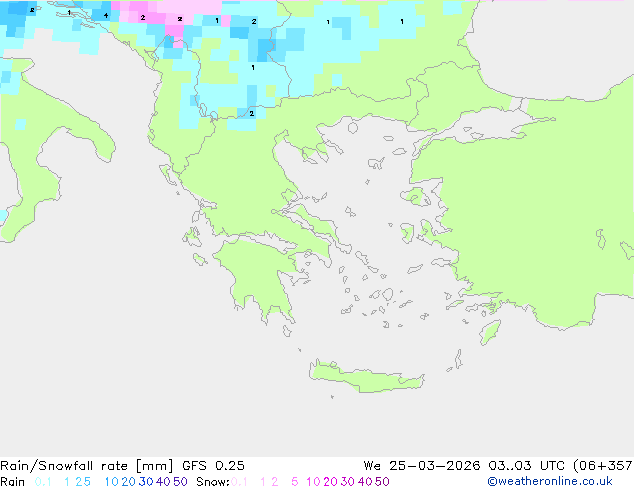The image size is (634, 490).
Task: Click the 'GFS 0.25' model label
Action: 213,466
